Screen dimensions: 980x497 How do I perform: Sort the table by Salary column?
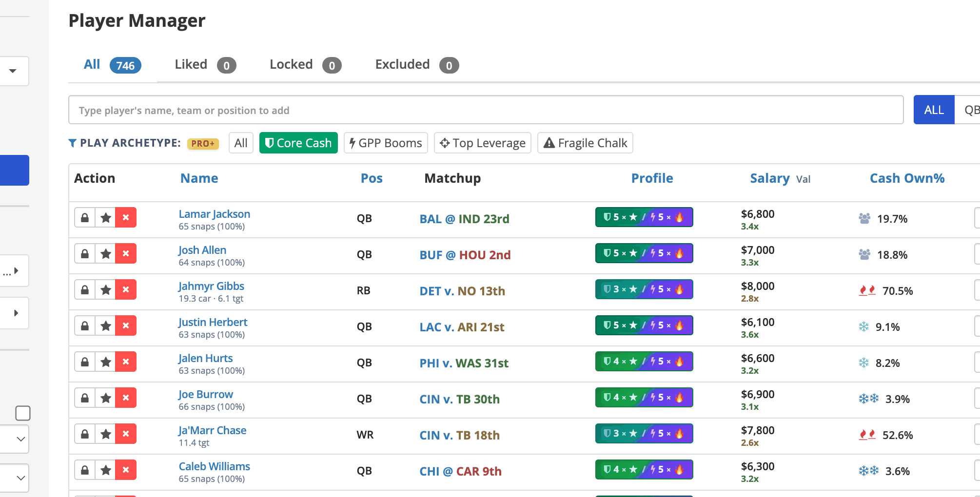click(x=769, y=178)
